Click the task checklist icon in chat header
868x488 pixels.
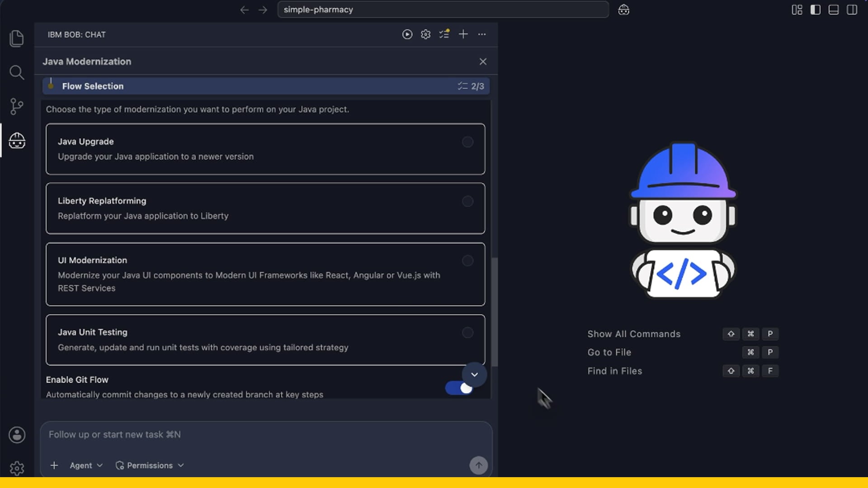click(x=444, y=34)
